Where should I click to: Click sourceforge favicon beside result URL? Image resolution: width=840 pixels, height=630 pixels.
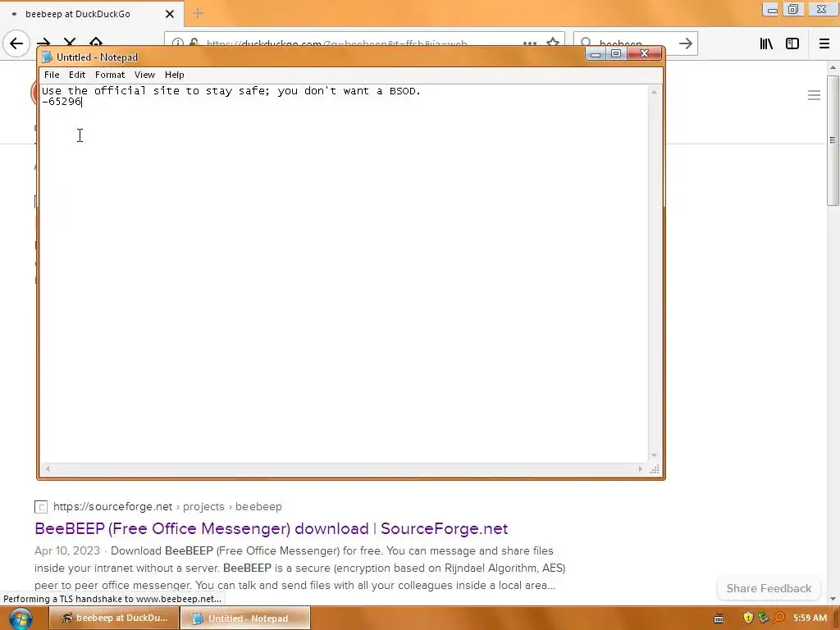[41, 507]
